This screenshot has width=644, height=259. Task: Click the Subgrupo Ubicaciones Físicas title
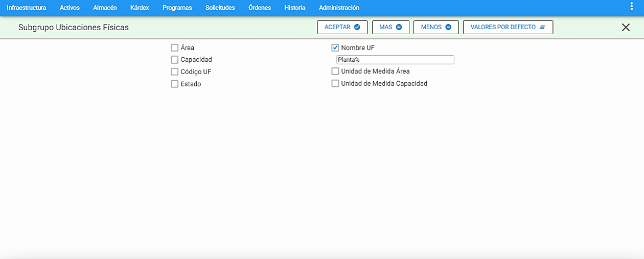pyautogui.click(x=74, y=28)
